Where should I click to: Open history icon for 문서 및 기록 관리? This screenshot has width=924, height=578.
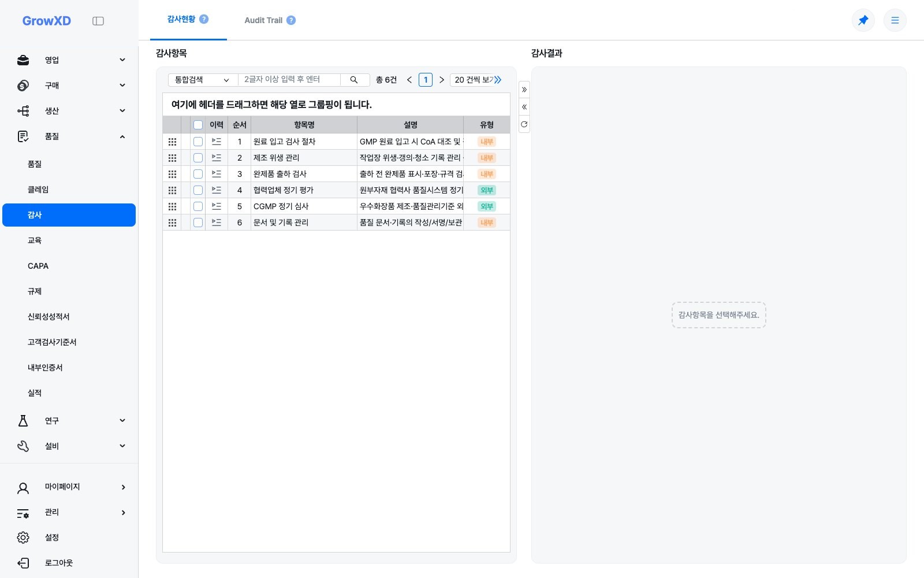217,223
